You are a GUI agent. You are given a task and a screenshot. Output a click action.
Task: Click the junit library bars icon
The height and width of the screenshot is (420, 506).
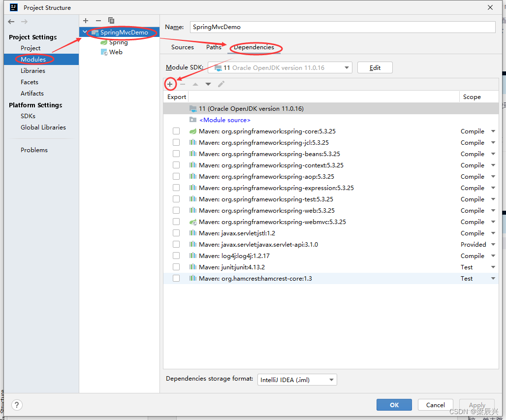(192, 267)
